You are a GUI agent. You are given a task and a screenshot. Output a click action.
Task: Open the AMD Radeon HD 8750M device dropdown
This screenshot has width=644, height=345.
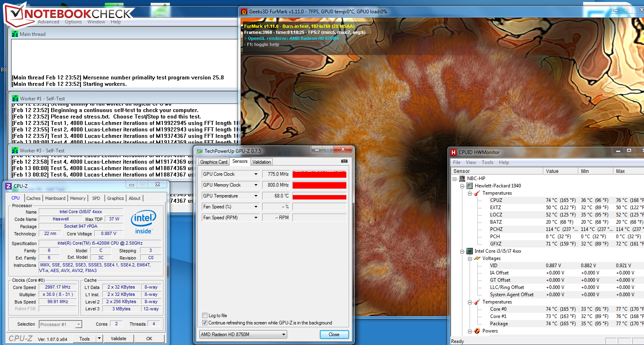[284, 335]
